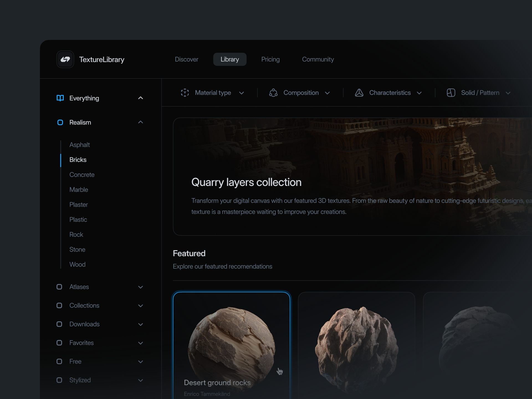Screen dimensions: 532x399
Task: Expand the Free section chevron
Action: pos(140,362)
